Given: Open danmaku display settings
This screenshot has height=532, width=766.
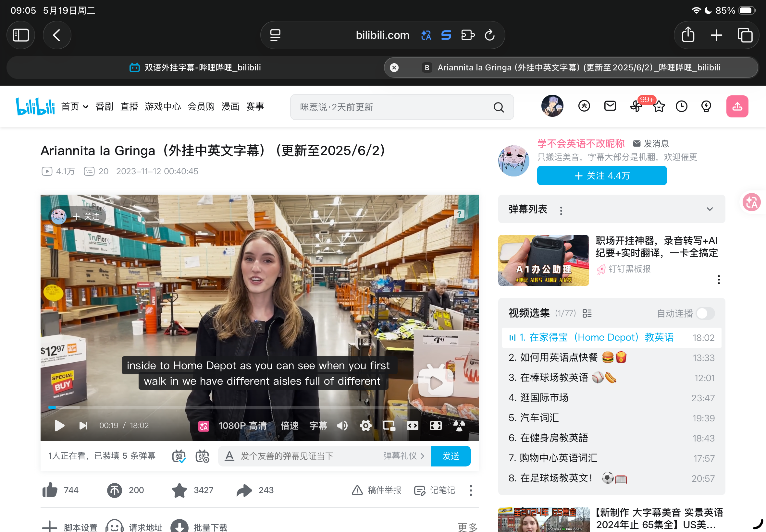Looking at the screenshot, I should (x=202, y=456).
